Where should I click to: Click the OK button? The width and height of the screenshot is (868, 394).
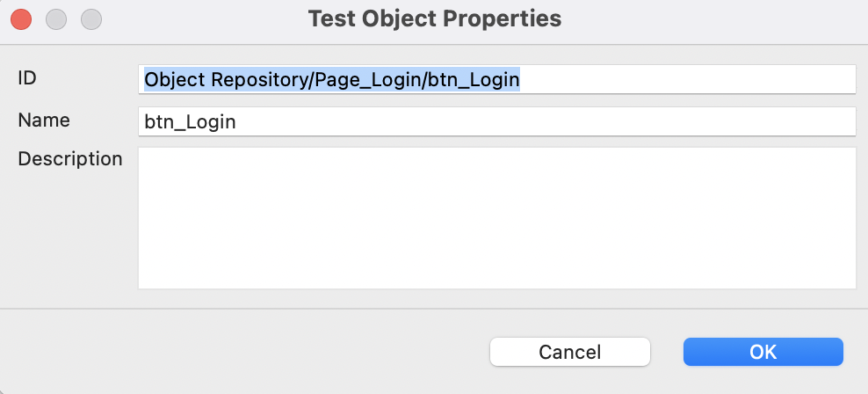[x=763, y=352]
